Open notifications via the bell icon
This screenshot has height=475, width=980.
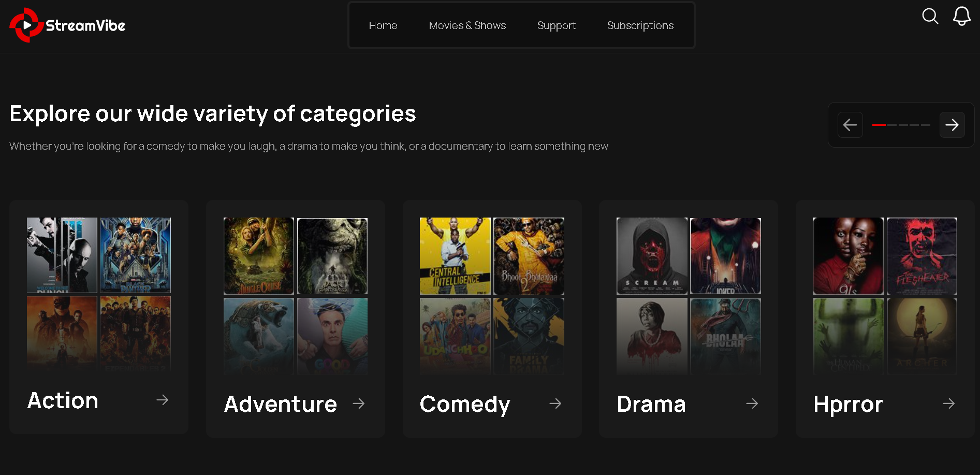[x=961, y=16]
